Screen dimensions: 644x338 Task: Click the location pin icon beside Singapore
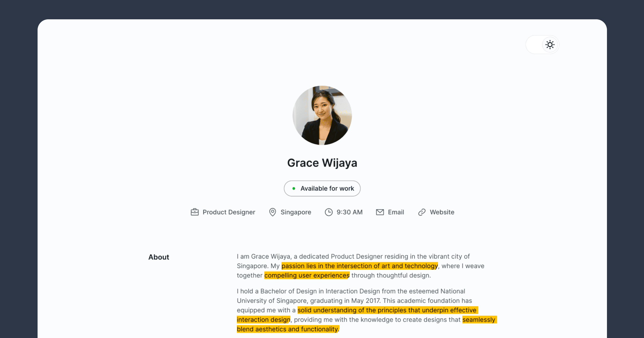click(x=273, y=212)
